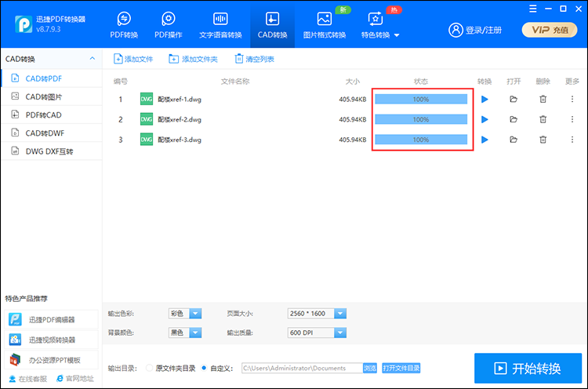Image resolution: width=588 pixels, height=389 pixels.
Task: Select CAD转DWF in sidebar
Action: coord(52,133)
